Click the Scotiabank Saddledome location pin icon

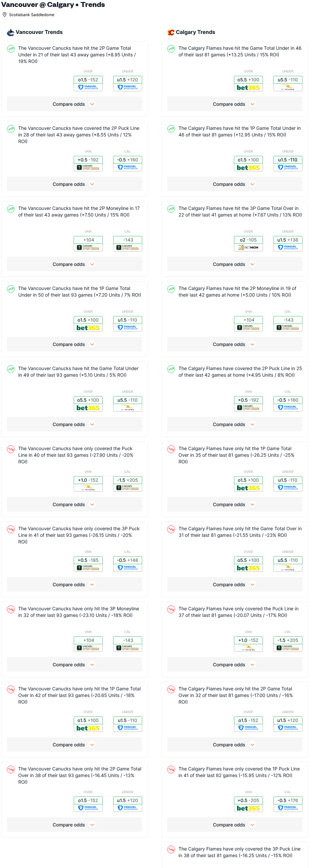(x=5, y=15)
